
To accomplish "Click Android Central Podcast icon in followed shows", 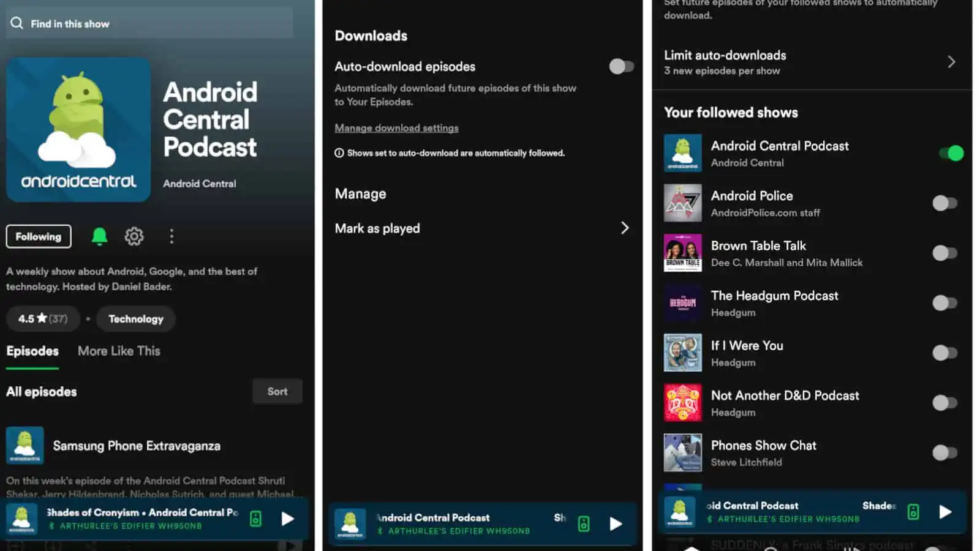I will [683, 153].
